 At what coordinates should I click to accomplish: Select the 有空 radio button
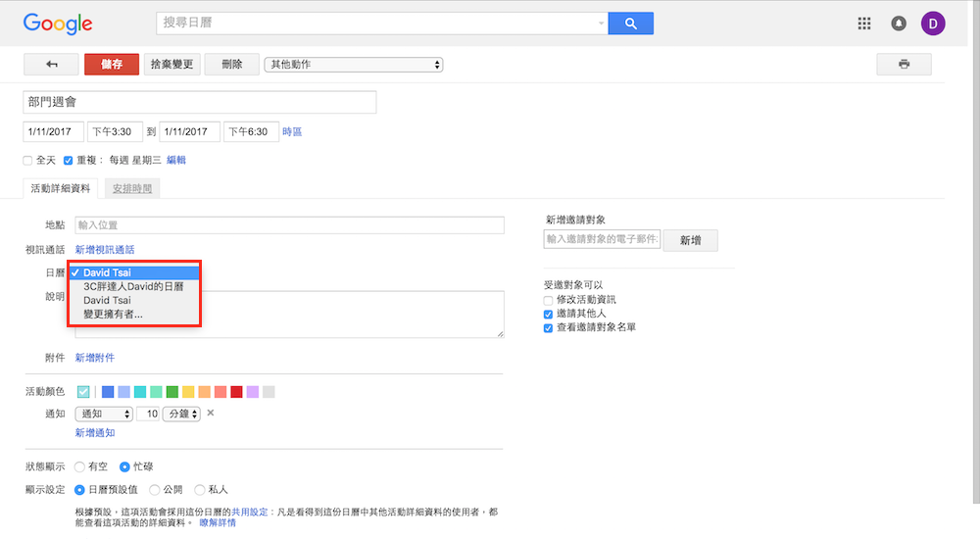(x=79, y=467)
